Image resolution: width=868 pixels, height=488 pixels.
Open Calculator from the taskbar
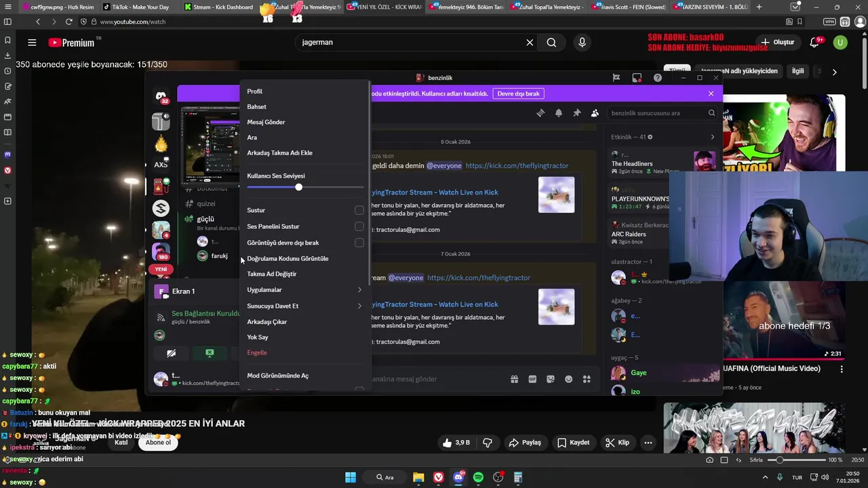(x=518, y=477)
